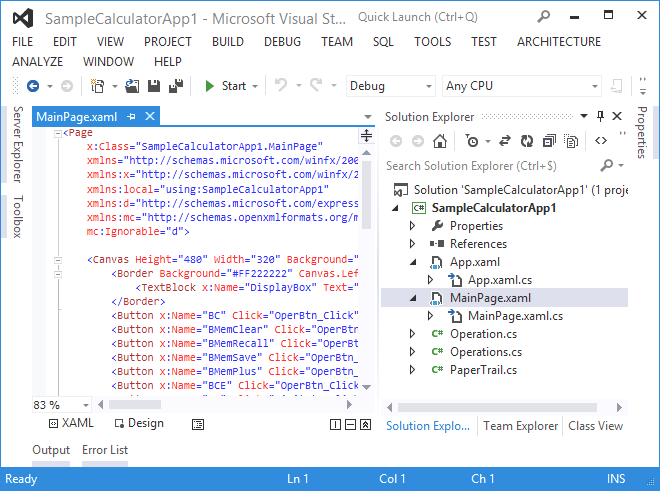Open the Solution Explorer window options arrow
660x491 pixels.
coord(584,116)
